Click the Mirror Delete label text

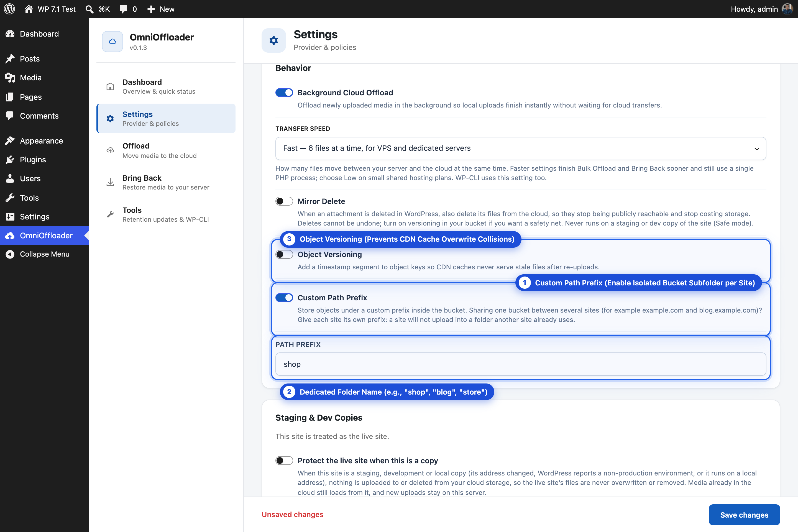[x=321, y=201]
